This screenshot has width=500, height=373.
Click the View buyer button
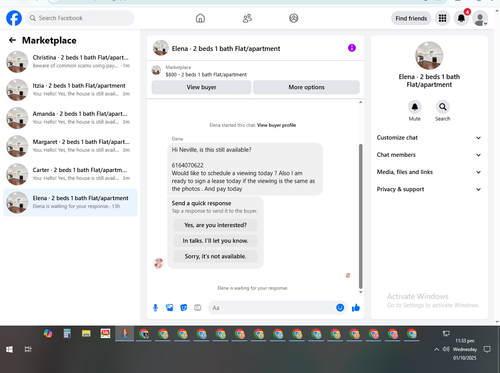pyautogui.click(x=201, y=87)
